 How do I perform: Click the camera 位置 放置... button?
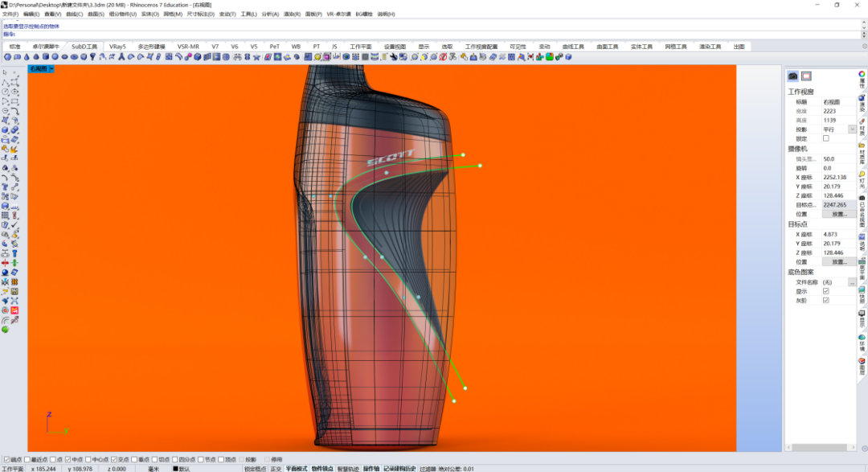click(838, 214)
